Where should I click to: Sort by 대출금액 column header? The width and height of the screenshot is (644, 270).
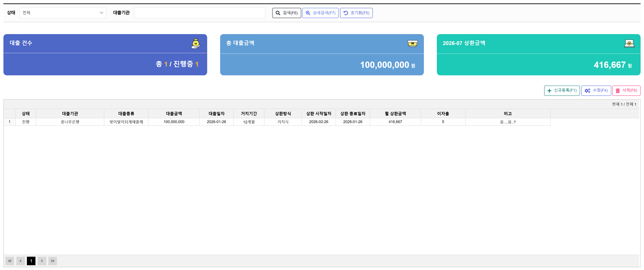tap(174, 114)
